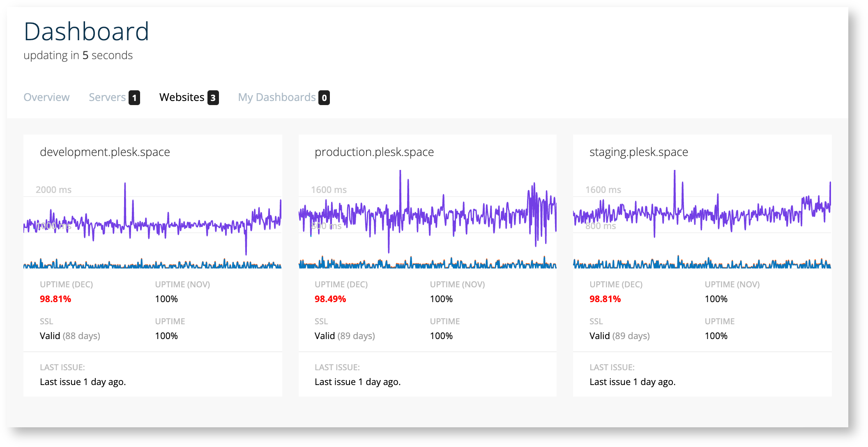868x447 pixels.
Task: Click the production site's last issue message
Action: [357, 382]
